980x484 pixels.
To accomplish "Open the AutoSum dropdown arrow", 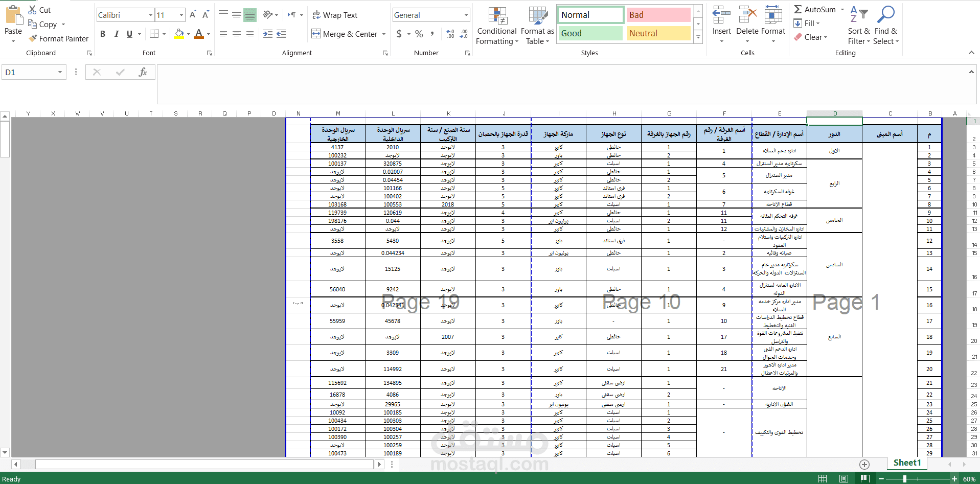I will point(842,9).
